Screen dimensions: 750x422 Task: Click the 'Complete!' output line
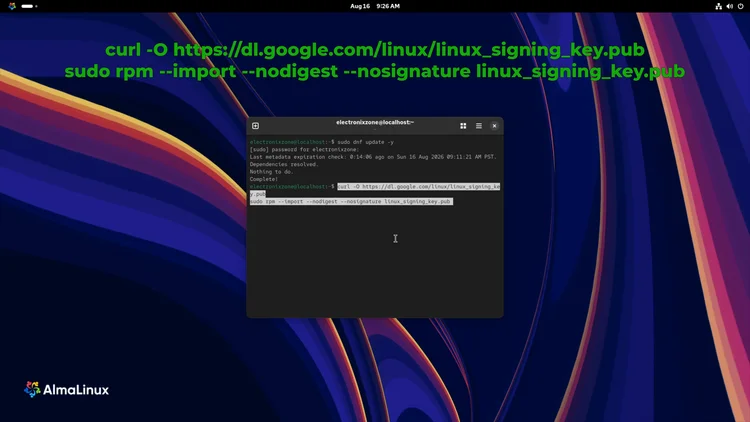[x=264, y=179]
